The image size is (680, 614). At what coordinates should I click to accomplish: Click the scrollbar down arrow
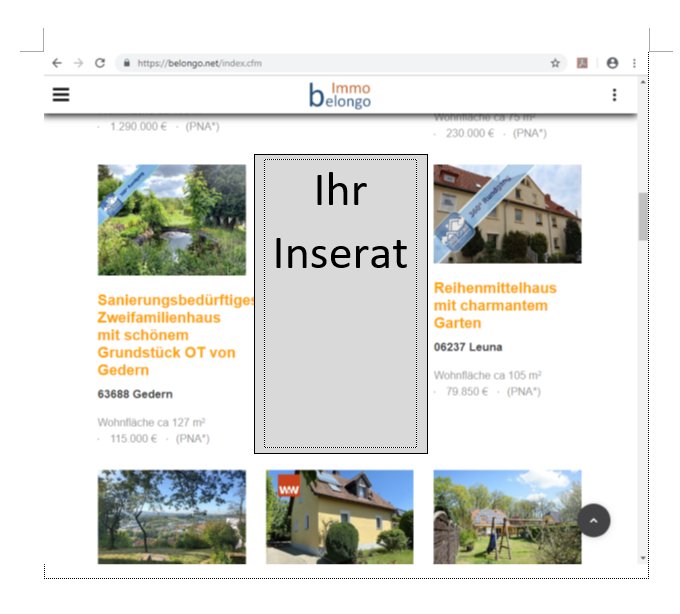coord(643,558)
